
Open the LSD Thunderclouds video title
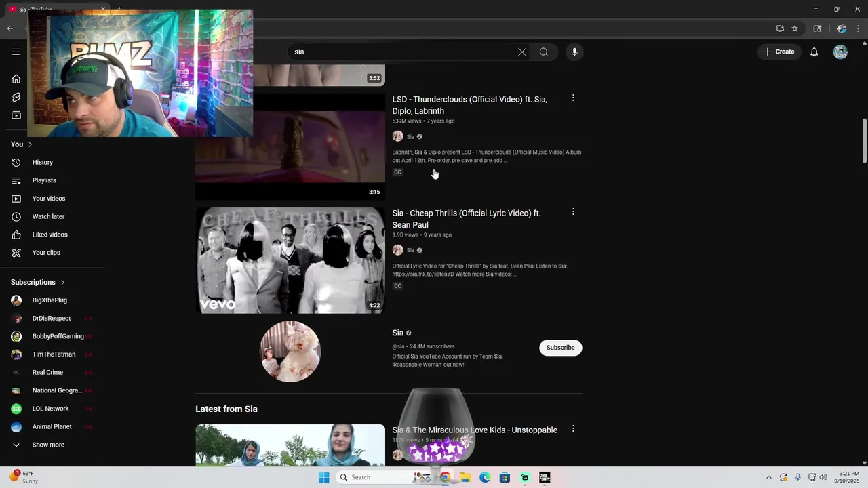pyautogui.click(x=469, y=105)
